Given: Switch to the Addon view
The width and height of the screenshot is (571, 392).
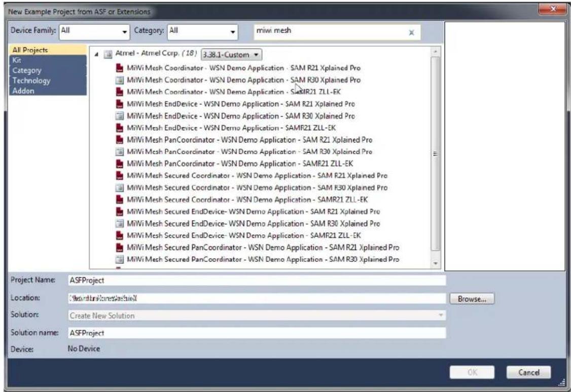Looking at the screenshot, I should pos(47,91).
